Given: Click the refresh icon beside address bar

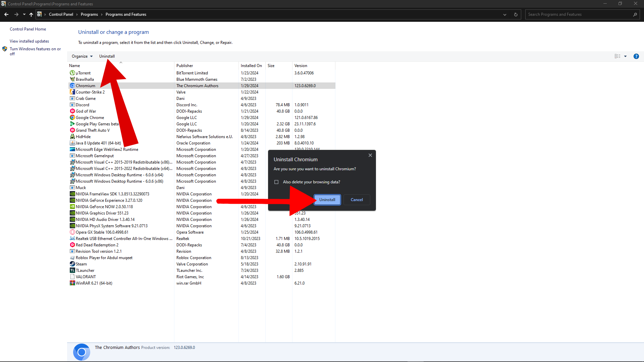Looking at the screenshot, I should 516,14.
